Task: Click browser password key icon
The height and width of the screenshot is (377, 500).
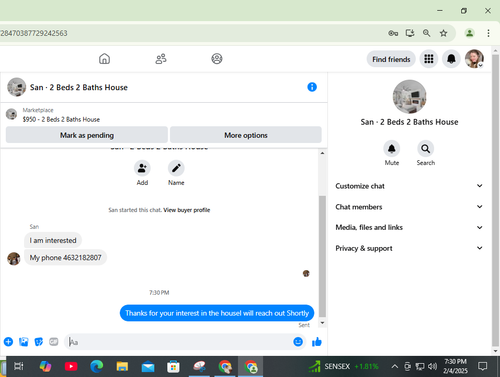Action: [393, 33]
